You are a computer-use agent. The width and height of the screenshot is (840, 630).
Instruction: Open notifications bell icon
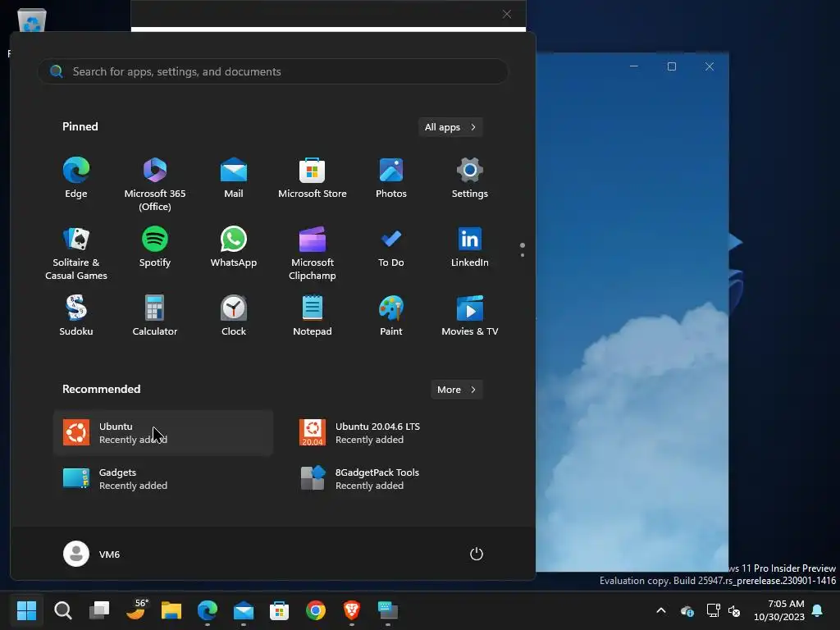tap(818, 610)
